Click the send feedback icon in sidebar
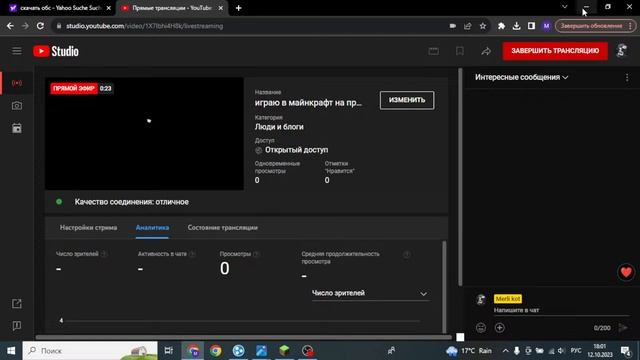 17,325
